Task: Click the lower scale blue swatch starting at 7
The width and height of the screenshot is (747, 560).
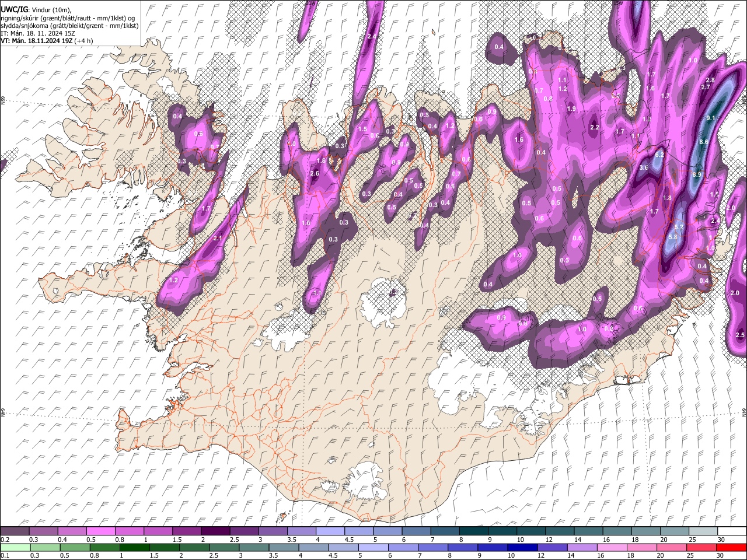Action: (x=433, y=547)
